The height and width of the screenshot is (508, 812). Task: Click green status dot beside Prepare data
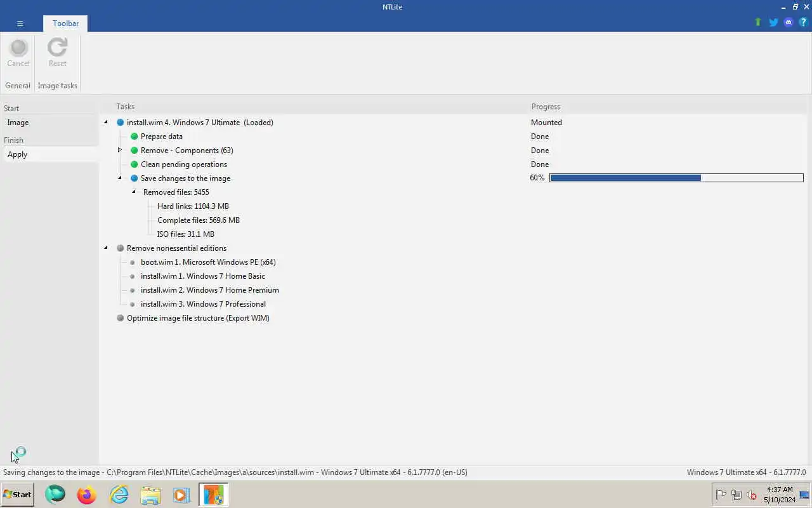pos(134,137)
